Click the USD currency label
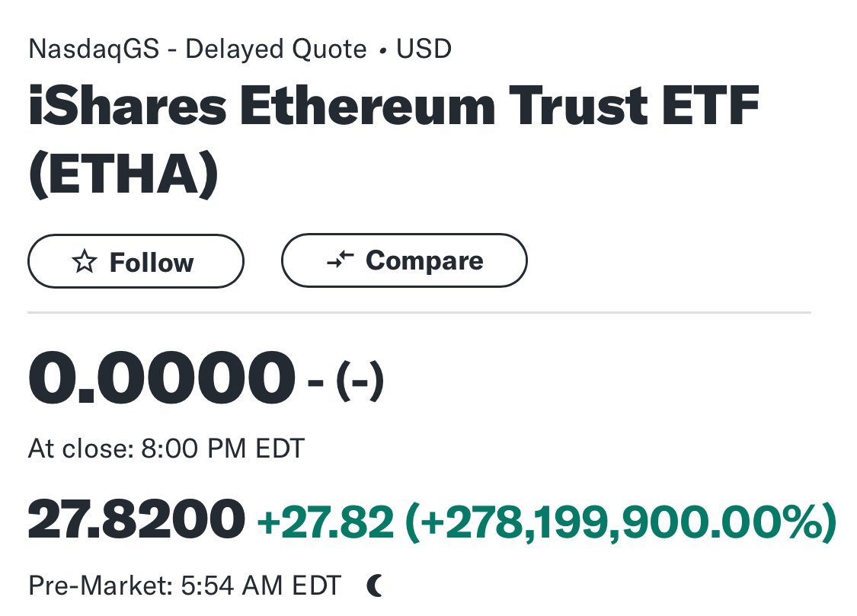 (424, 49)
